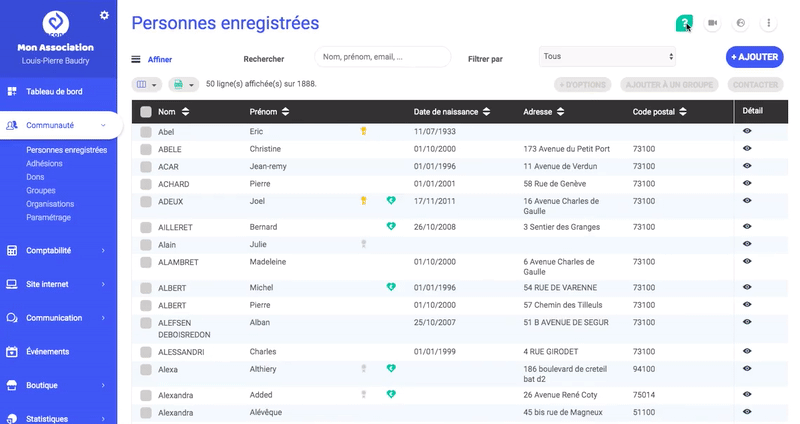Click the Statistiques chart icon

coord(12,418)
